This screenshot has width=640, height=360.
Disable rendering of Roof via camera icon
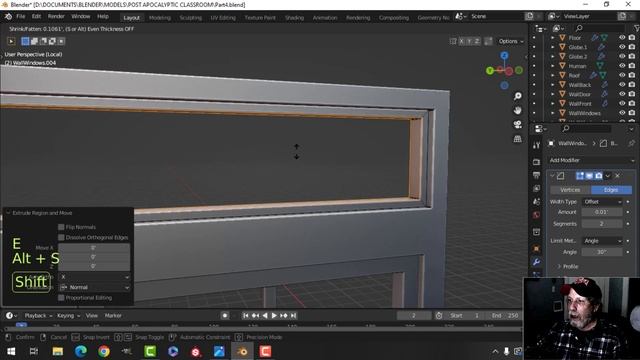[632, 75]
